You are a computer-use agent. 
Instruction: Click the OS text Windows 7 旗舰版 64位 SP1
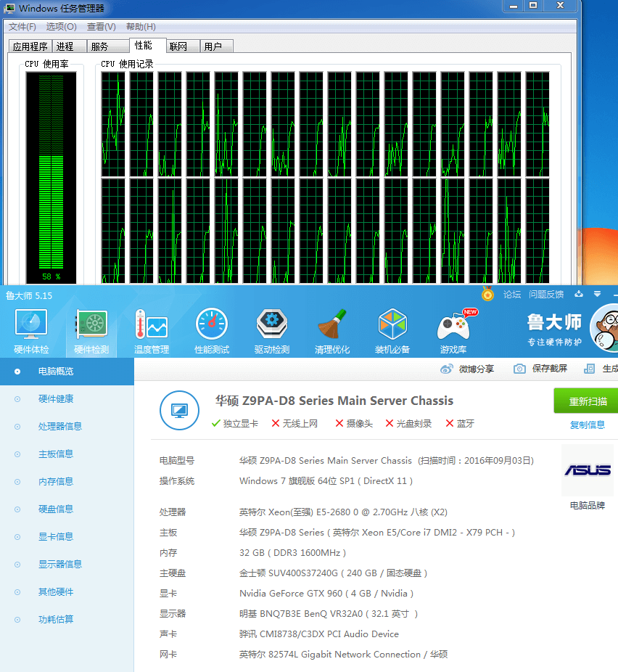[x=326, y=481]
